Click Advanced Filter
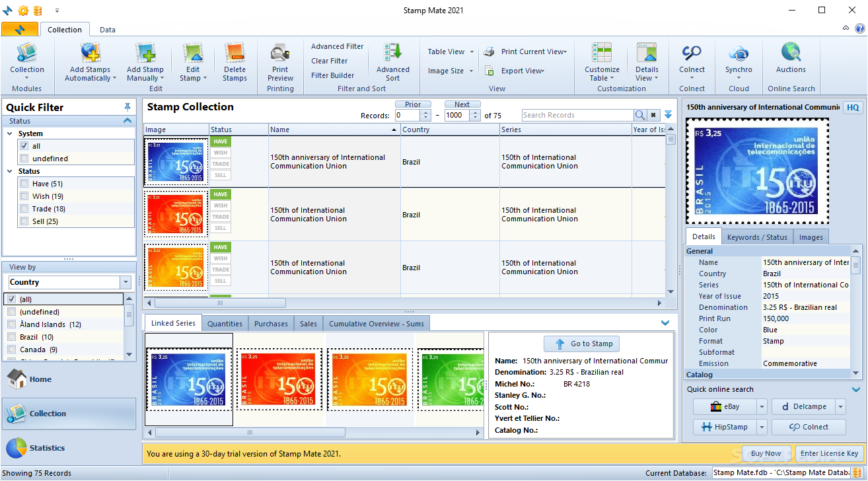The width and height of the screenshot is (868, 481). click(x=337, y=46)
